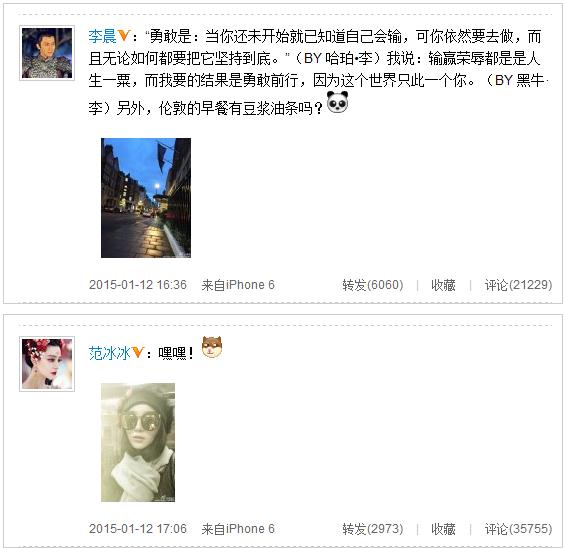Screen dimensions: 565x548
Task: Open 李晨's profile avatar image
Action: 47,53
